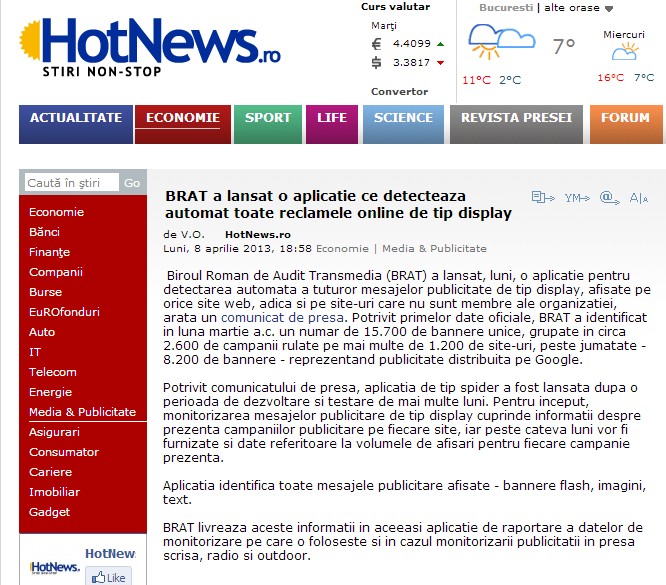Share article via Yahoo Messenger icon
The image size is (666, 585).
click(x=577, y=198)
